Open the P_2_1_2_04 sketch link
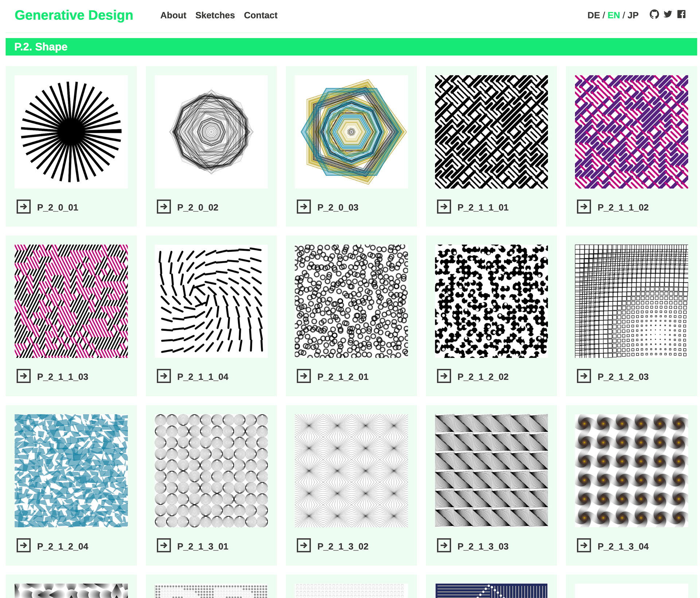 (x=63, y=546)
